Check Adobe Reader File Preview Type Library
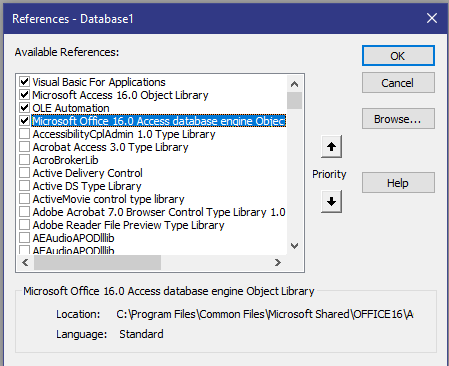The image size is (449, 366). [x=24, y=225]
